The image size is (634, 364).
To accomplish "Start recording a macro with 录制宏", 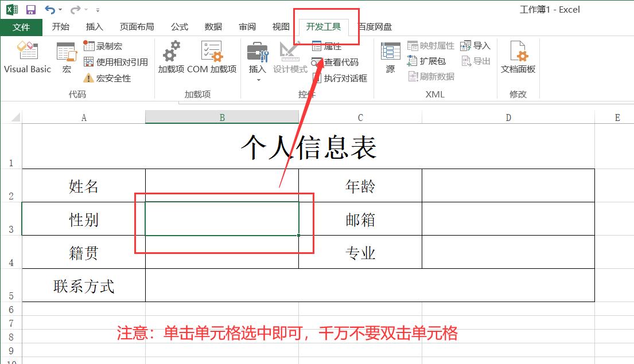I will pyautogui.click(x=103, y=46).
